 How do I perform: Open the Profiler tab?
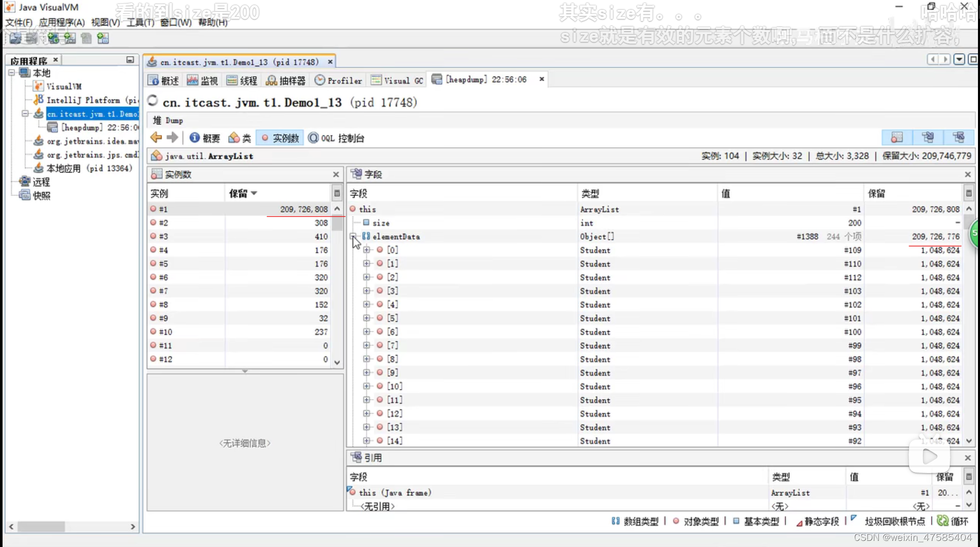click(x=338, y=81)
